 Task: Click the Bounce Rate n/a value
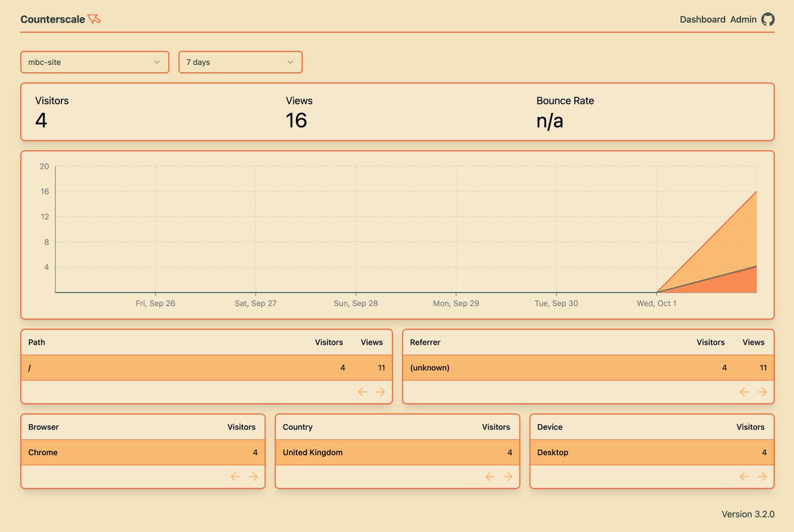coord(550,120)
